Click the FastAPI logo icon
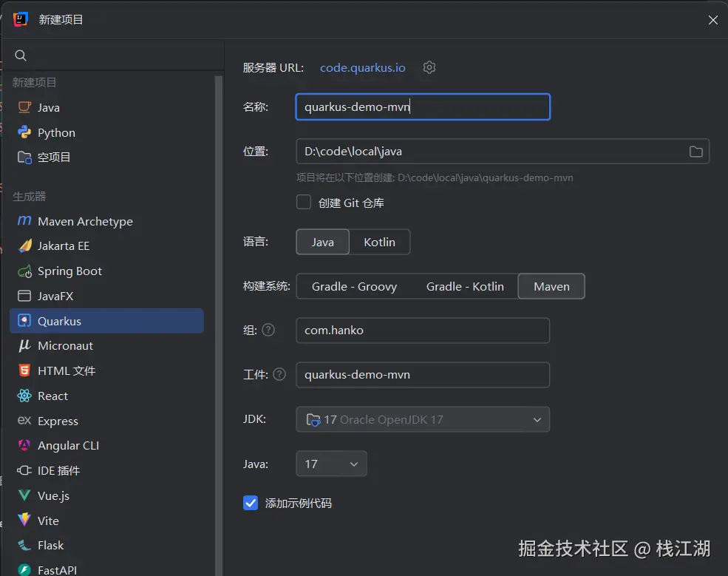Viewport: 728px width, 576px height. 24,569
